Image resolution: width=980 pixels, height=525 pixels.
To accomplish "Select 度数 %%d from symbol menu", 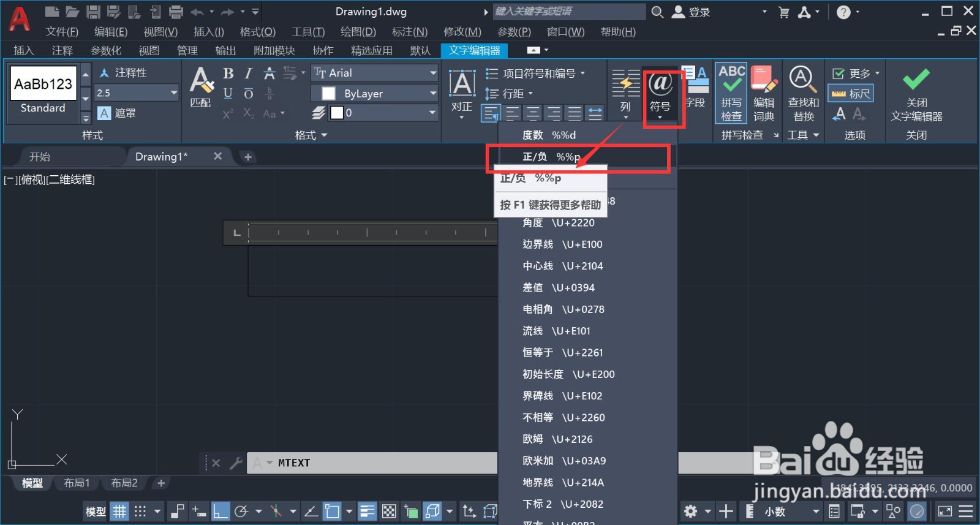I will tap(588, 135).
